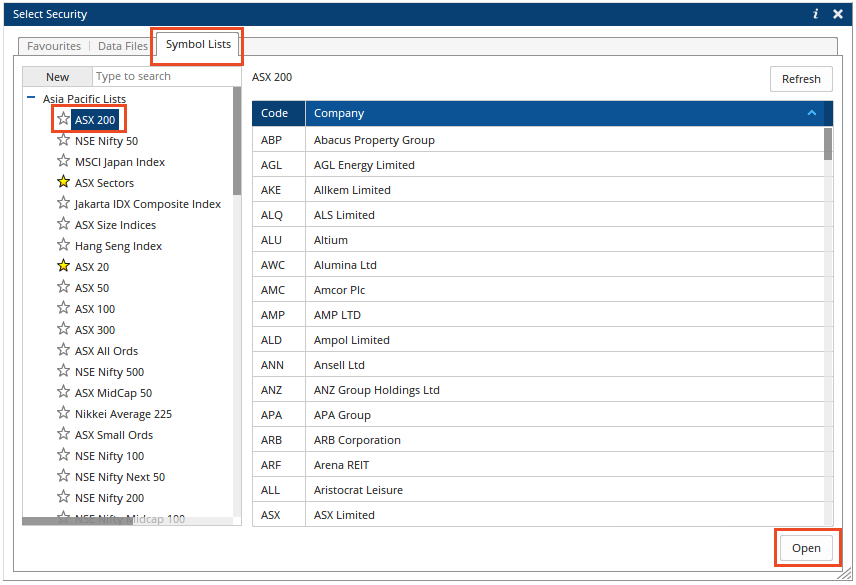
Task: Select the ASX 50 list
Action: pos(92,288)
